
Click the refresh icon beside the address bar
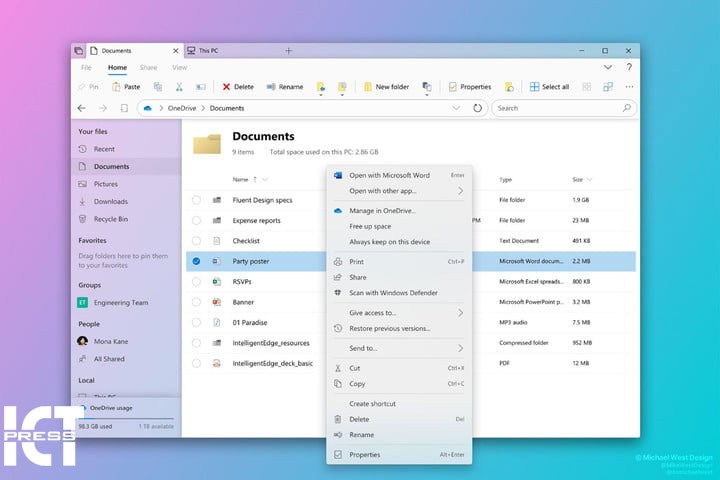(x=478, y=108)
